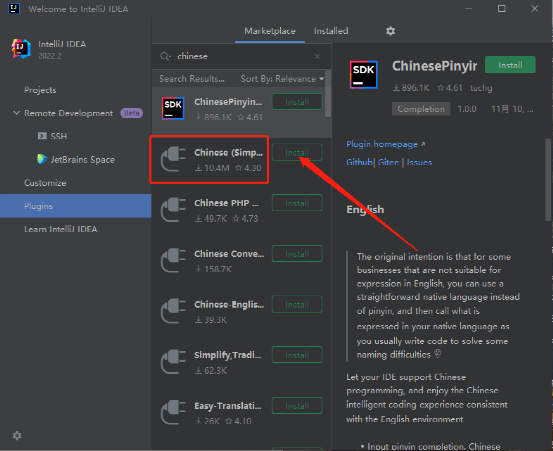This screenshot has width=553, height=451.
Task: Install the Chinese-English plugin
Action: click(x=297, y=305)
